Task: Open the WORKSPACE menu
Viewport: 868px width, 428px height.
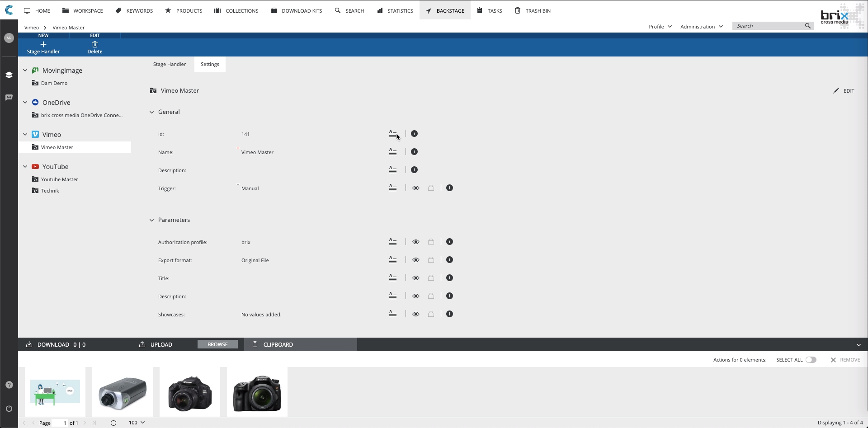Action: 83,10
